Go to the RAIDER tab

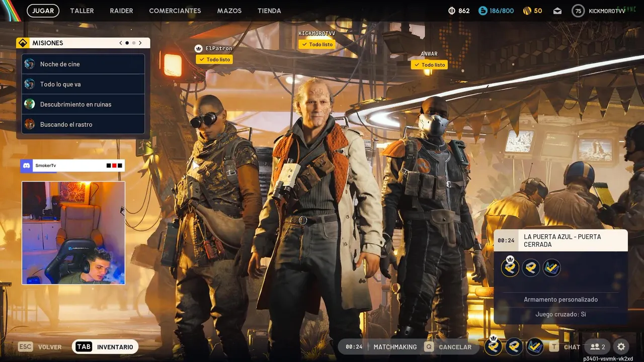point(121,11)
